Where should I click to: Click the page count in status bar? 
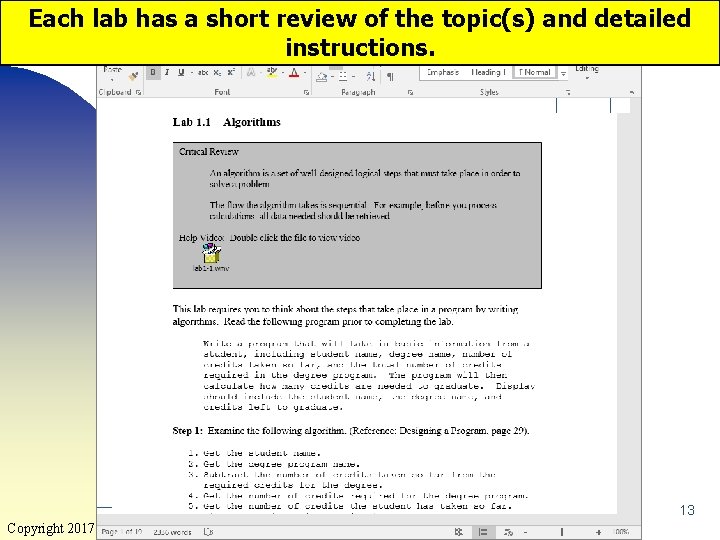click(122, 532)
